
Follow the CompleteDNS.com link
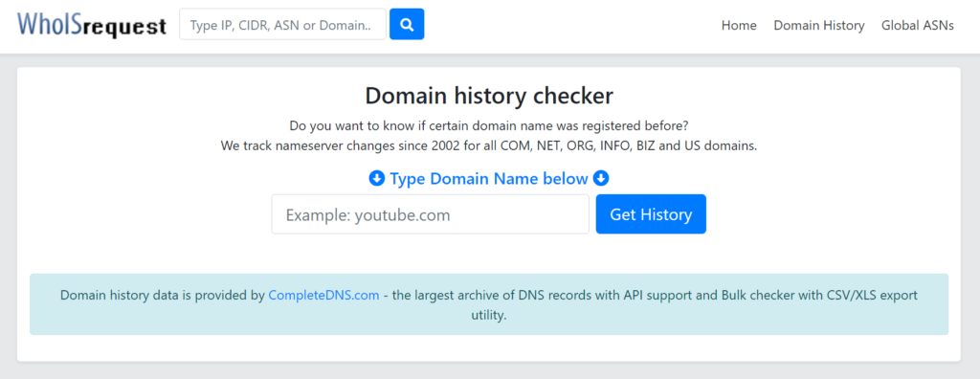323,295
